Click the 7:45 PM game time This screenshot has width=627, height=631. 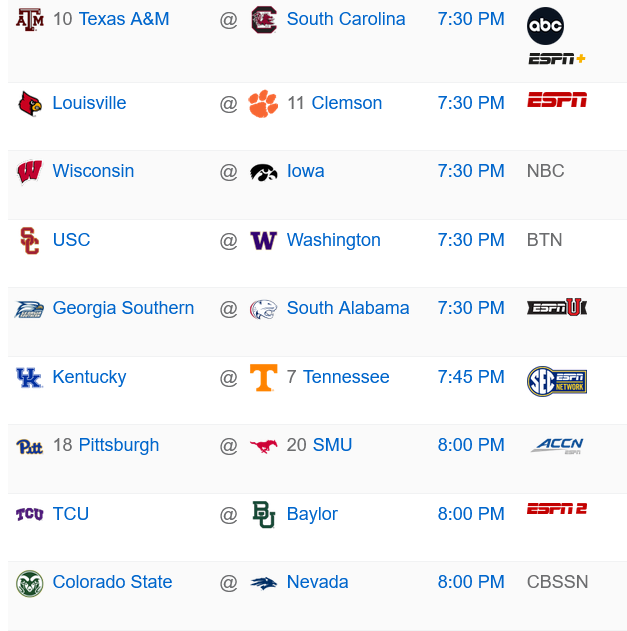[x=471, y=377]
